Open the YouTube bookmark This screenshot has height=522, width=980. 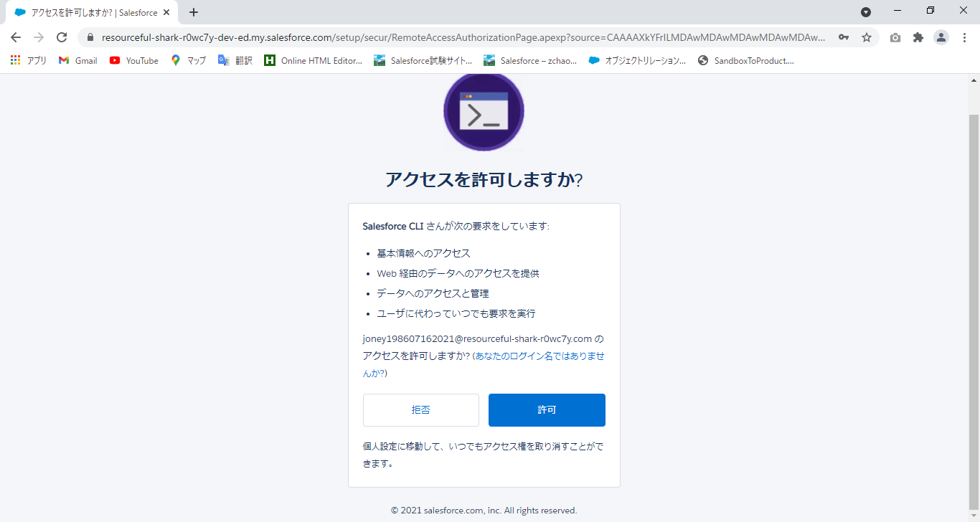pos(134,60)
